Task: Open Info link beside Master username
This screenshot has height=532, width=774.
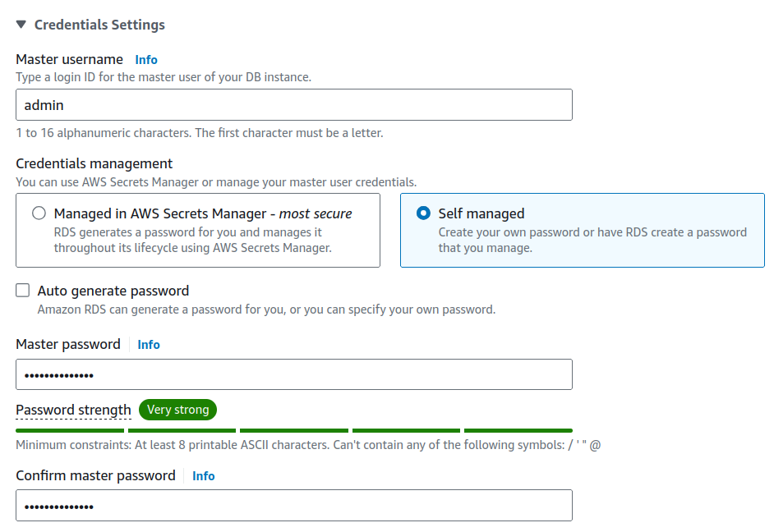Action: pyautogui.click(x=146, y=60)
